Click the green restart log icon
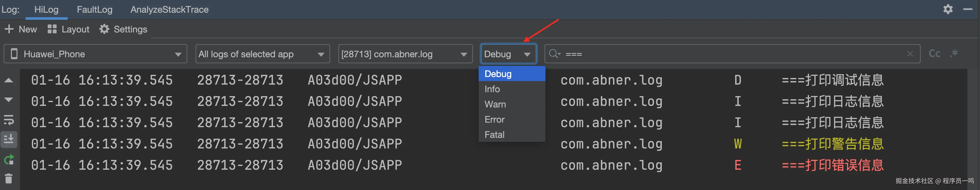980x190 pixels. click(9, 160)
